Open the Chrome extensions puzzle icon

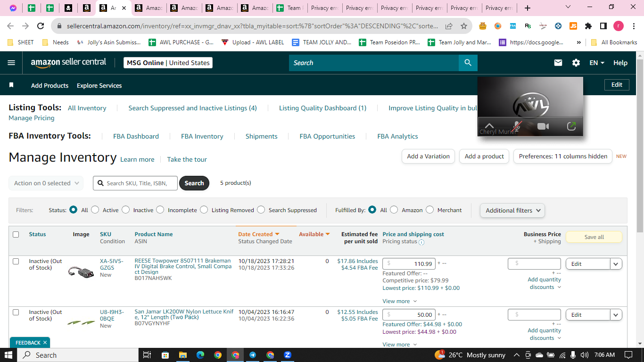pyautogui.click(x=588, y=26)
